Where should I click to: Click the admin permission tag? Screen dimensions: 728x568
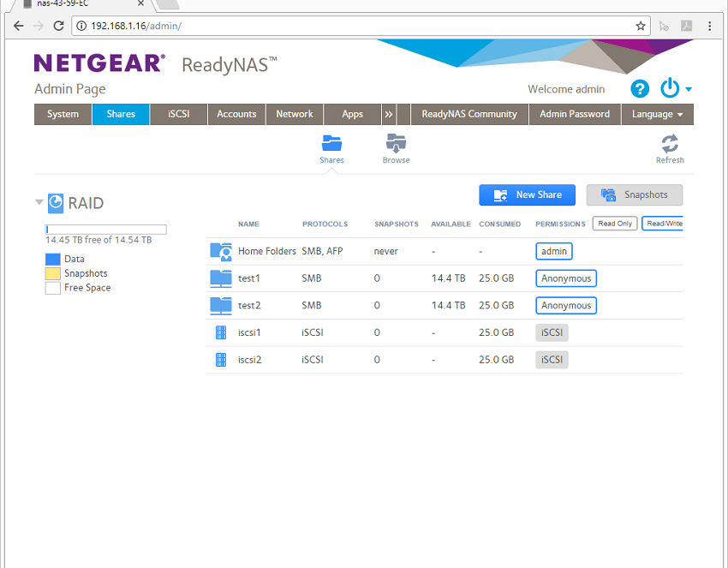(x=554, y=251)
